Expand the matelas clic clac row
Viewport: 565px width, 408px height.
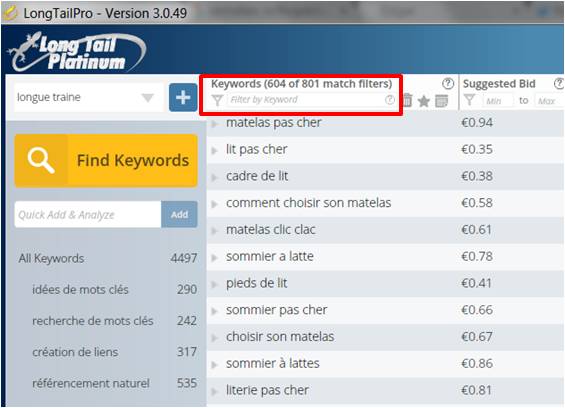215,231
